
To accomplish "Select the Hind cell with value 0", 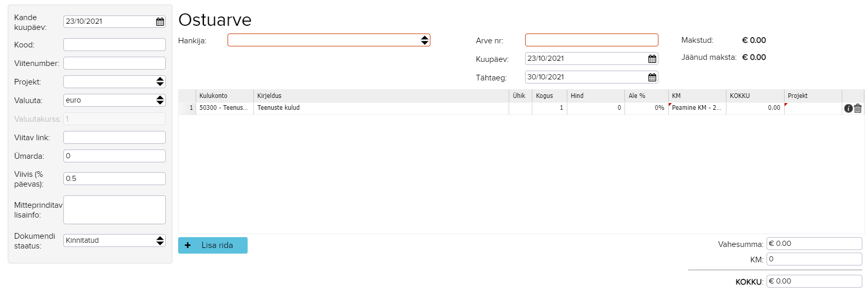I will [596, 108].
